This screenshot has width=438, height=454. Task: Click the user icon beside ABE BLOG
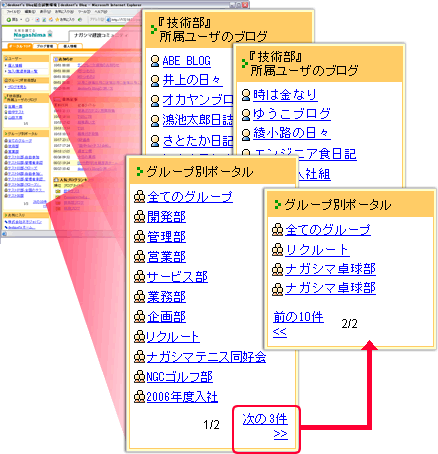point(155,61)
